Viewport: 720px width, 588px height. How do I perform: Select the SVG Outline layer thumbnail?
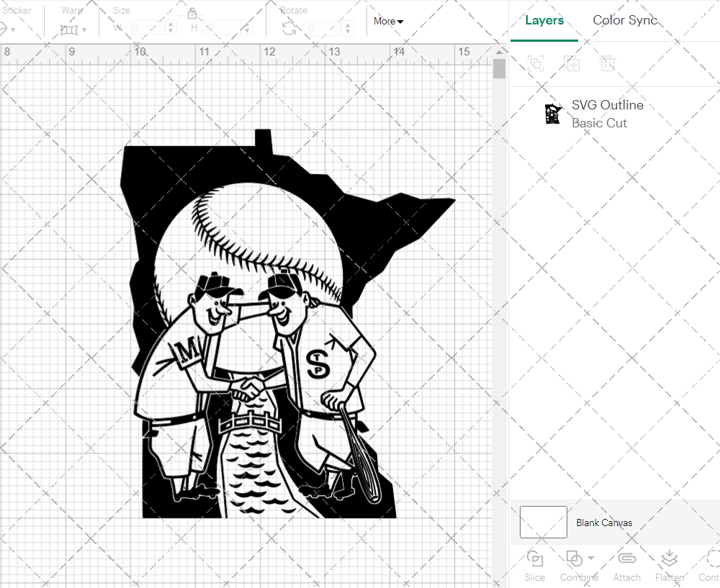click(553, 114)
